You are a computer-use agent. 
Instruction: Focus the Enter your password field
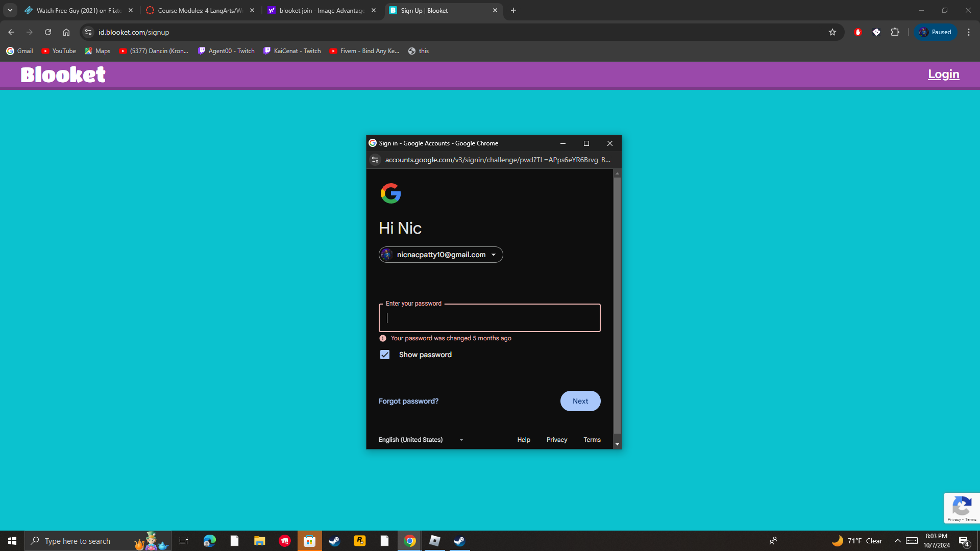point(489,318)
